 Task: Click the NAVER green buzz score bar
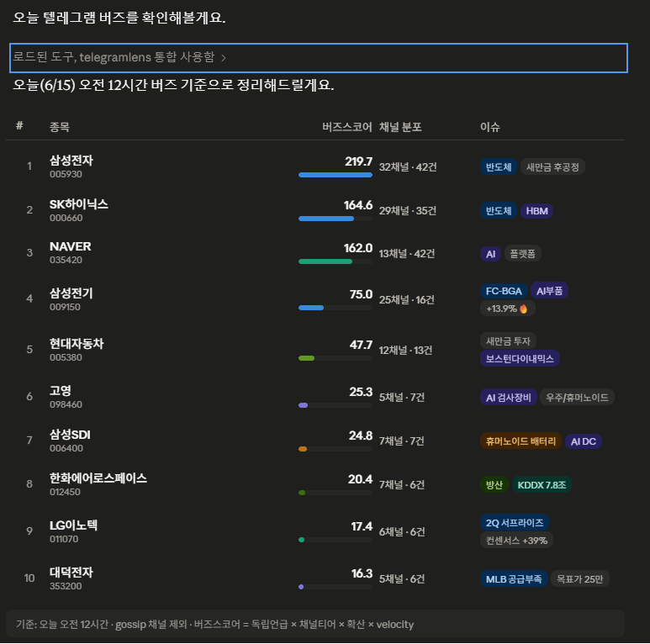[325, 261]
